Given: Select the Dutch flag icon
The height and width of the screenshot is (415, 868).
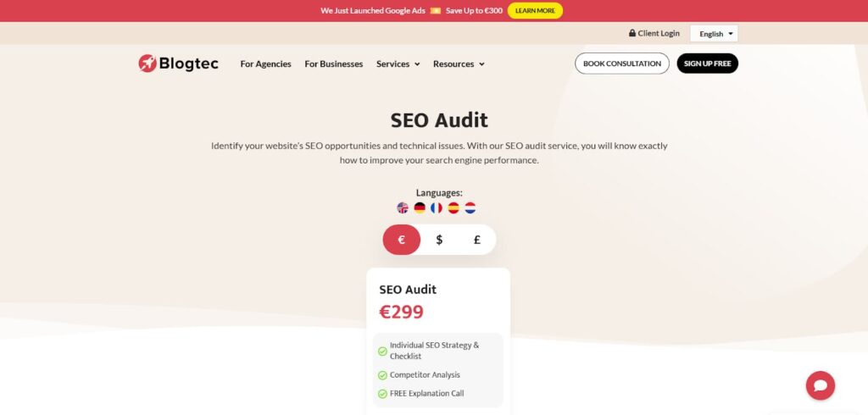Looking at the screenshot, I should coord(470,208).
